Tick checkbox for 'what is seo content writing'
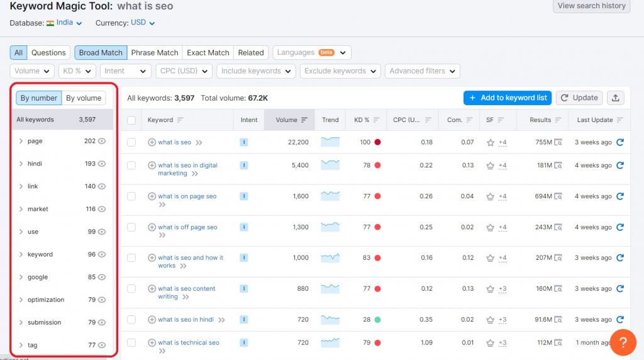The width and height of the screenshot is (644, 360). point(131,288)
